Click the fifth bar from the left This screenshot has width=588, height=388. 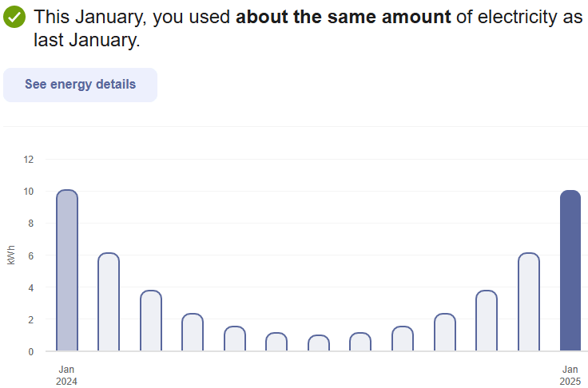pos(235,339)
